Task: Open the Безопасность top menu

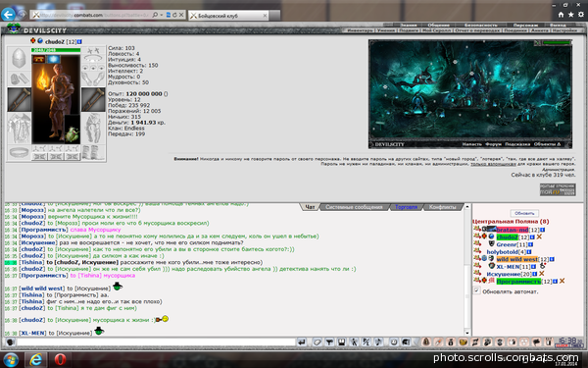Action: tap(480, 26)
